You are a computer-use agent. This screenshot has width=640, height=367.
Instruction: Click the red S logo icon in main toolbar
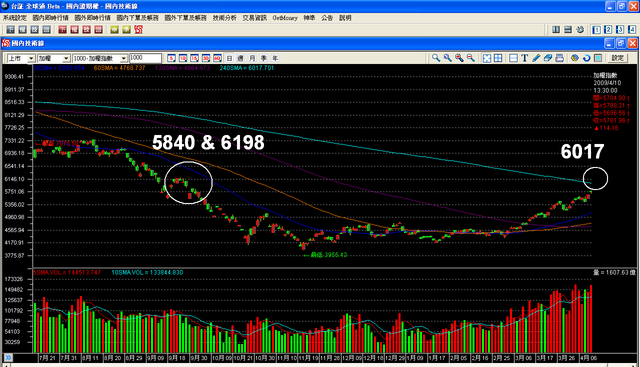tap(138, 29)
